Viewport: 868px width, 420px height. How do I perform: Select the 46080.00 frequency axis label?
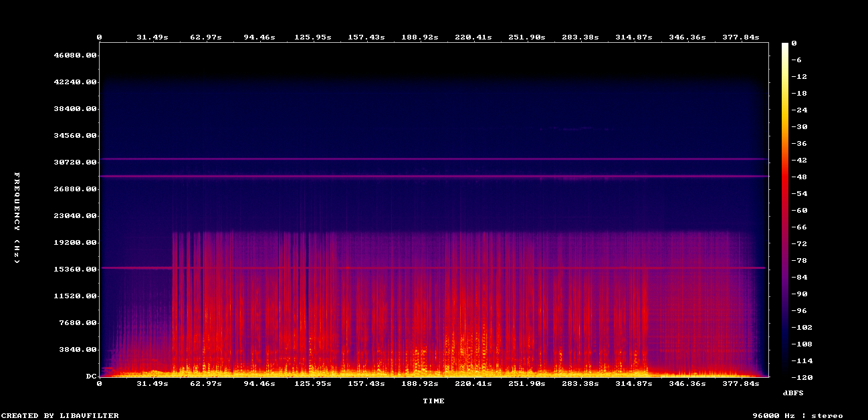(x=76, y=56)
